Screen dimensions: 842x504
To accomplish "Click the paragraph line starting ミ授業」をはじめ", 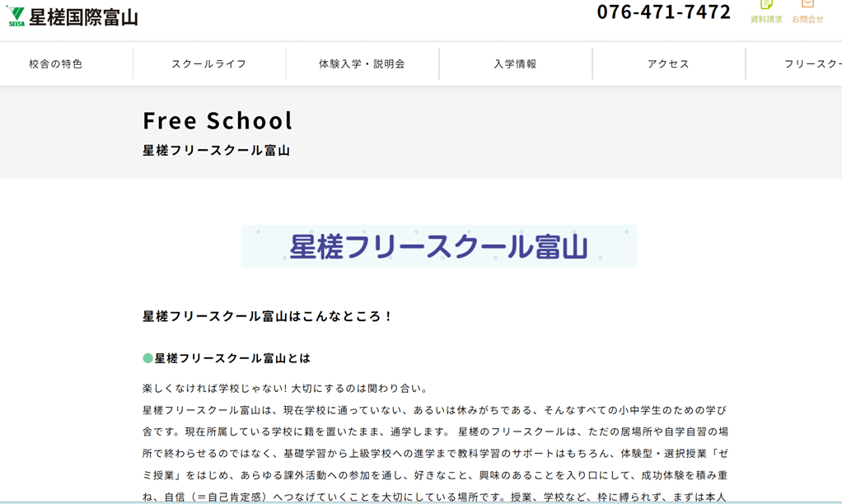I will tap(436, 475).
